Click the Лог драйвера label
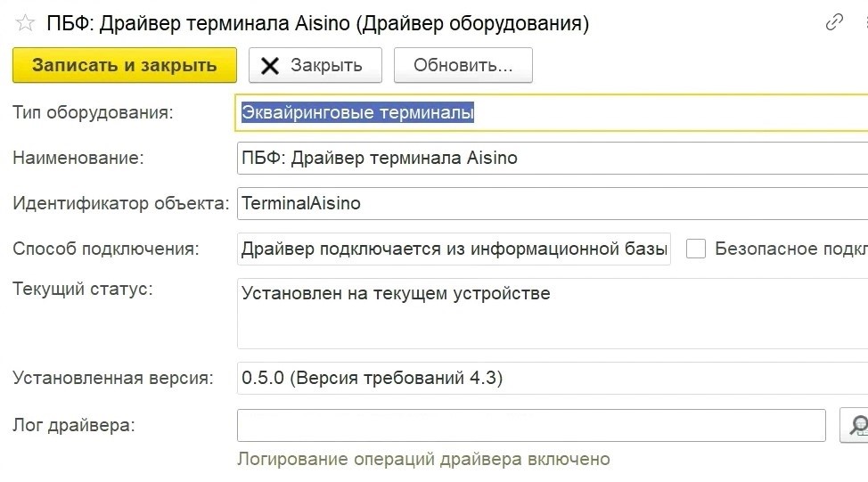Image resolution: width=868 pixels, height=482 pixels. 73,425
